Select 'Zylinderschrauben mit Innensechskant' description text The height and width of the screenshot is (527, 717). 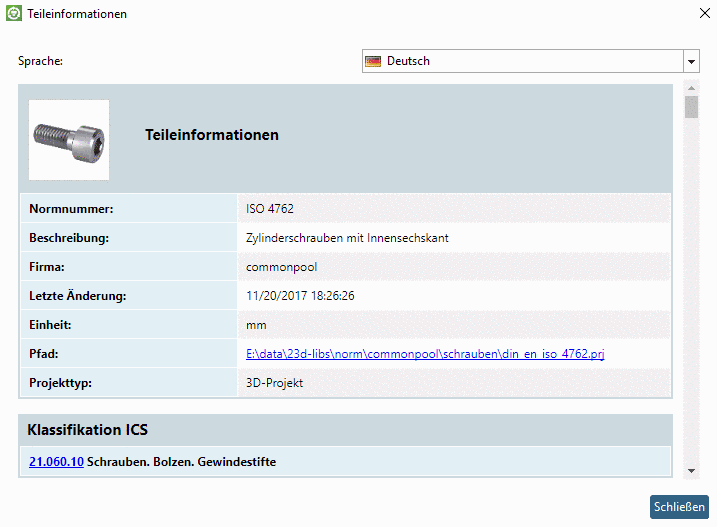click(x=347, y=238)
